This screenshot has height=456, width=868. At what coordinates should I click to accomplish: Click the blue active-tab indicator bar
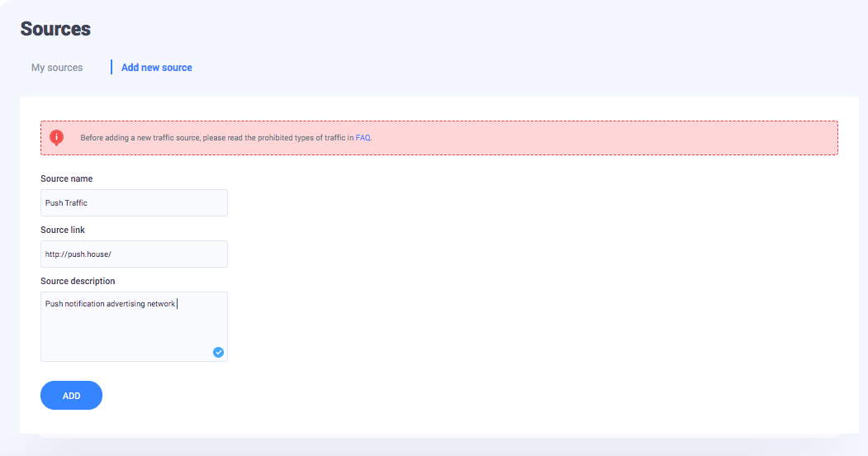click(111, 67)
